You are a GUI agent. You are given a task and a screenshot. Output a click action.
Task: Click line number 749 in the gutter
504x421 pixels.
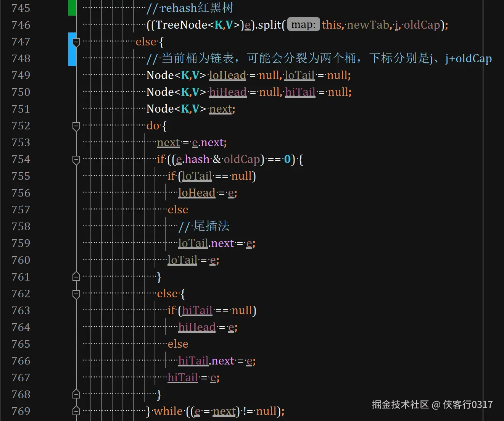pyautogui.click(x=21, y=75)
